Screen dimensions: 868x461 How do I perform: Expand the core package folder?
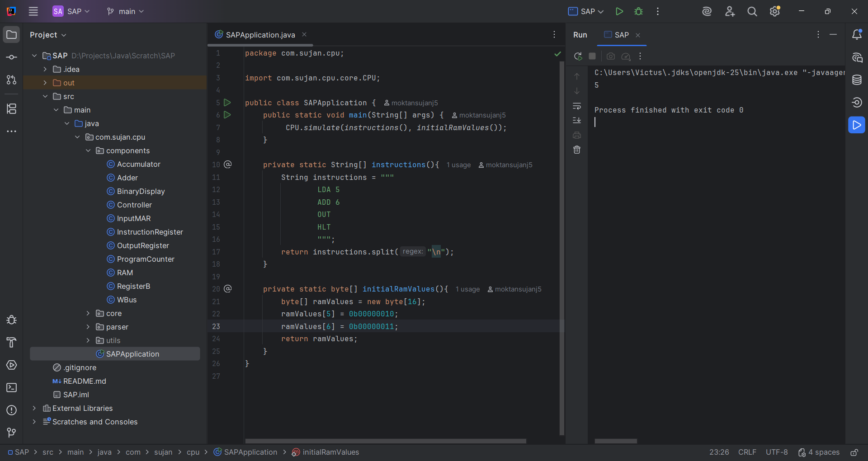88,313
